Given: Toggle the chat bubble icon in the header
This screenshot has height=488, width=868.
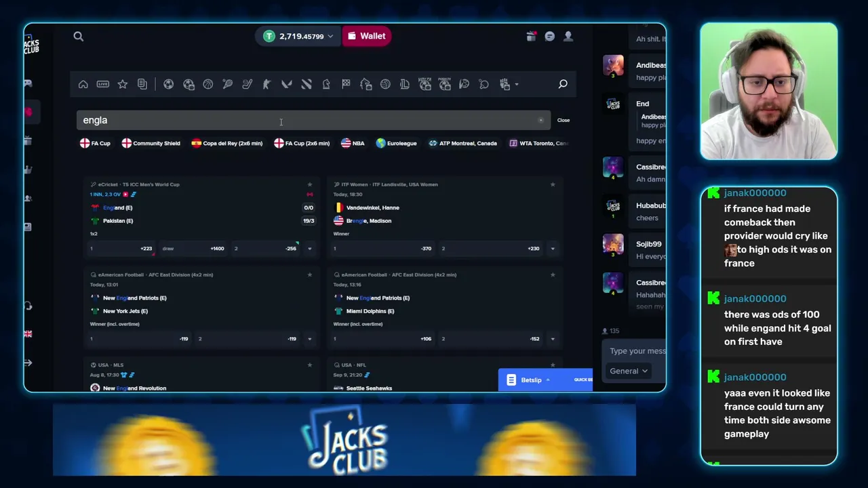Looking at the screenshot, I should [550, 37].
